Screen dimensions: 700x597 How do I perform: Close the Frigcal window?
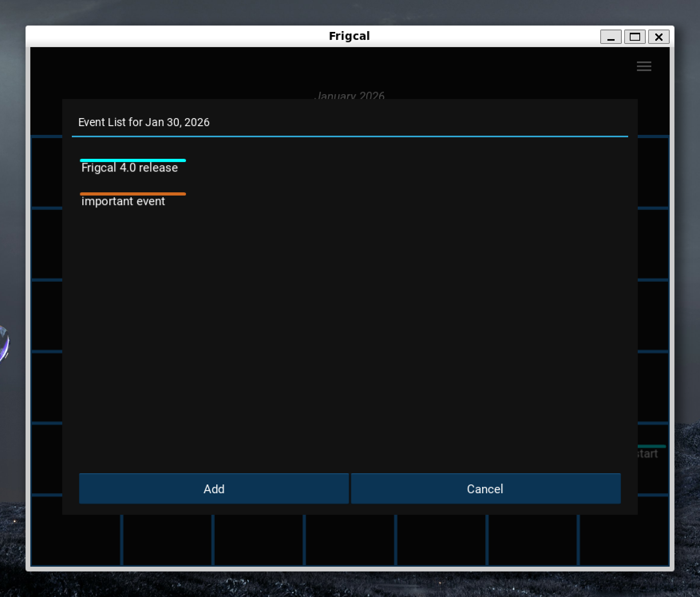(x=658, y=37)
